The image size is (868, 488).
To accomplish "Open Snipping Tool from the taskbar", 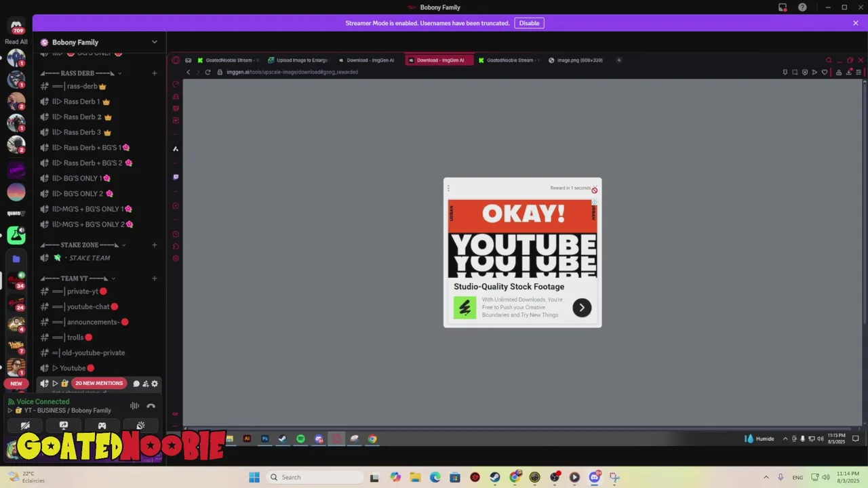I will click(614, 477).
